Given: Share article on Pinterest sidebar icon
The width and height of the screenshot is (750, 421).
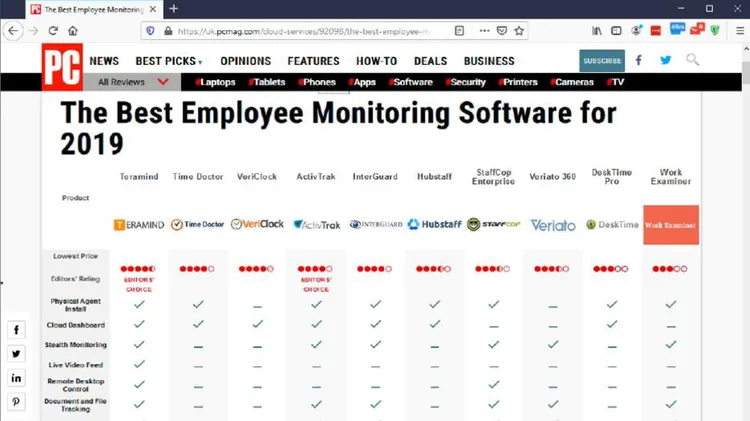Looking at the screenshot, I should (x=16, y=402).
